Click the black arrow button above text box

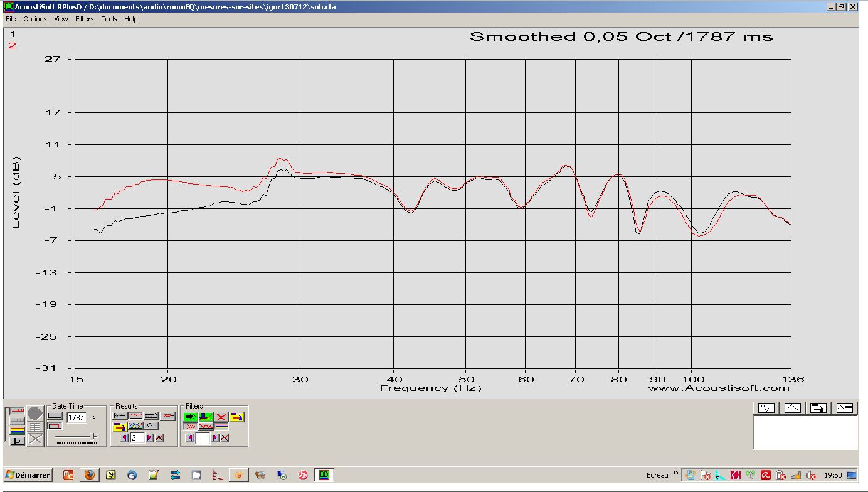click(x=818, y=408)
